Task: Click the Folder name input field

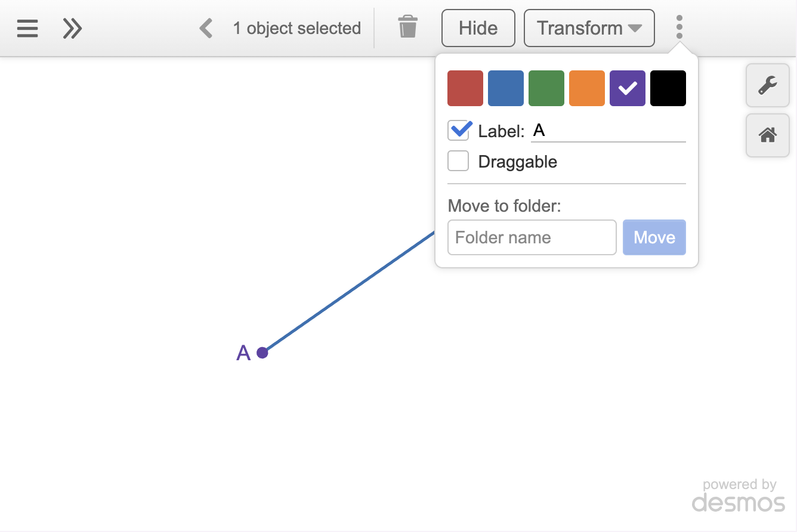Action: click(x=532, y=237)
